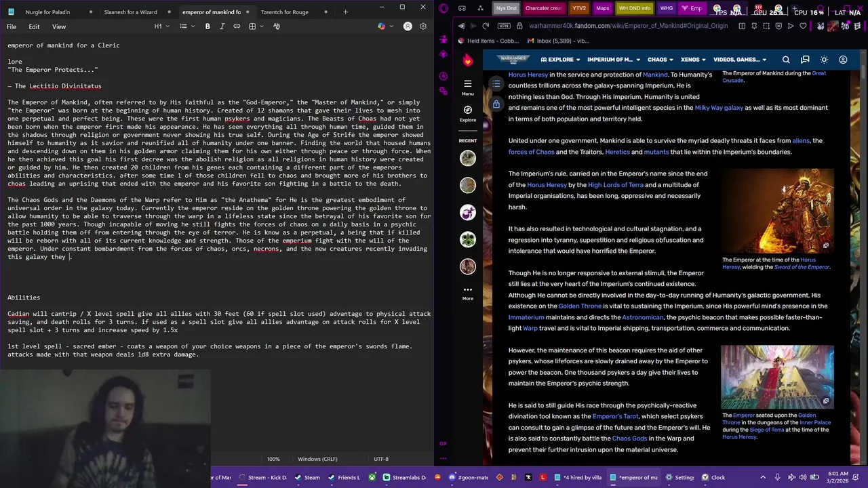
Task: Open the Emperor's Tarot link
Action: tap(615, 416)
